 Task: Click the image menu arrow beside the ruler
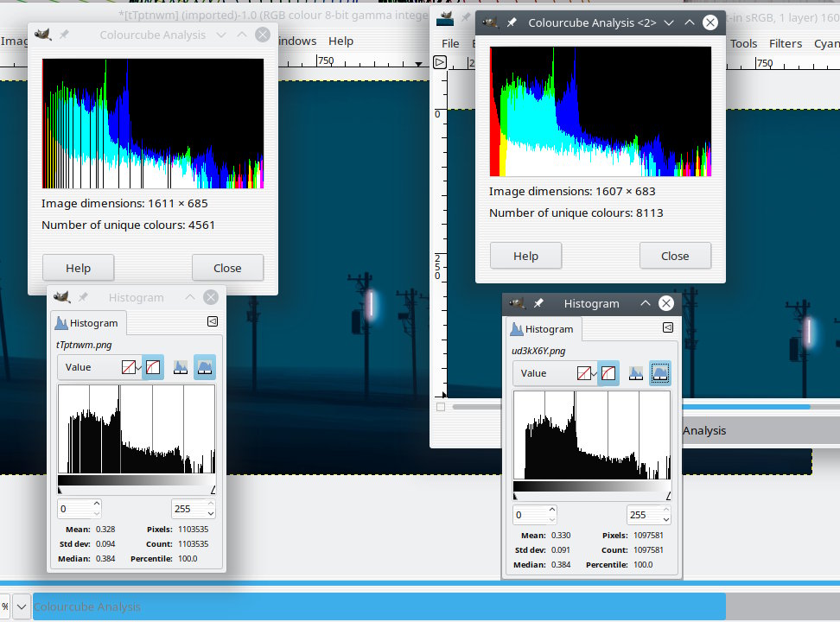click(440, 62)
